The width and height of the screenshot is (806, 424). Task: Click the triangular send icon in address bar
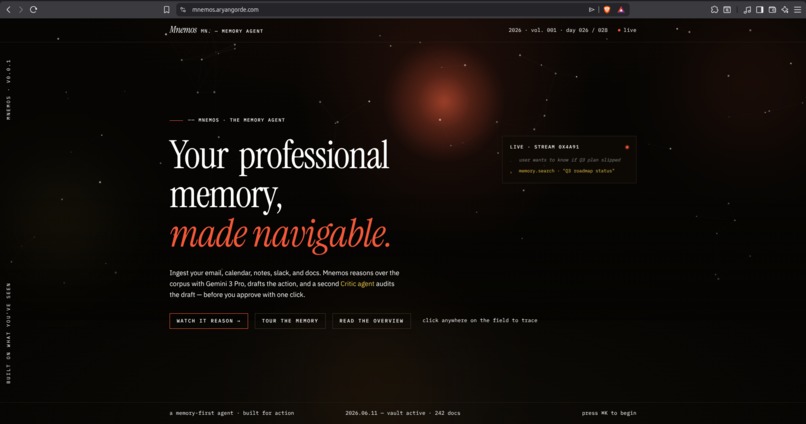tap(591, 9)
